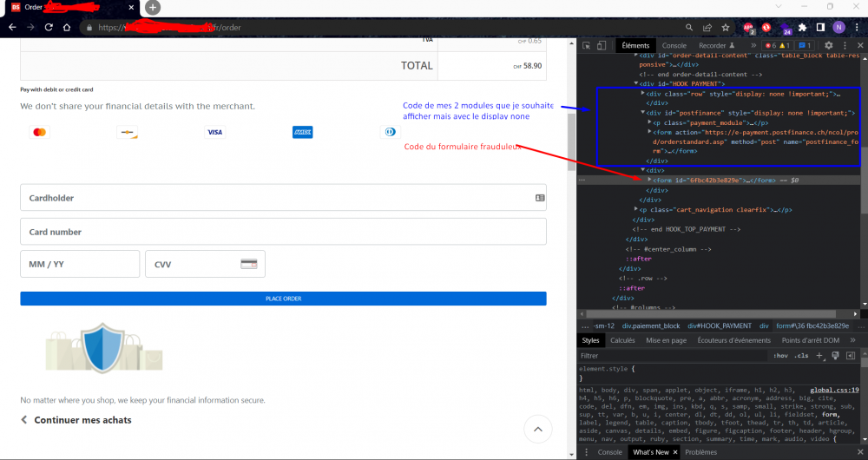Select div#HOOK_PAYMENT in the breadcrumb
This screenshot has width=868, height=460.
click(720, 326)
